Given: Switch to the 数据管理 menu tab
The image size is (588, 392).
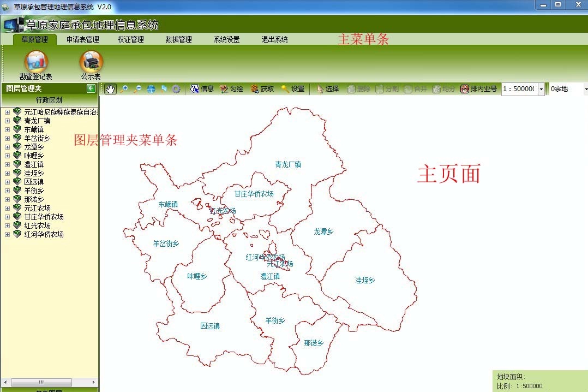Looking at the screenshot, I should click(x=178, y=39).
